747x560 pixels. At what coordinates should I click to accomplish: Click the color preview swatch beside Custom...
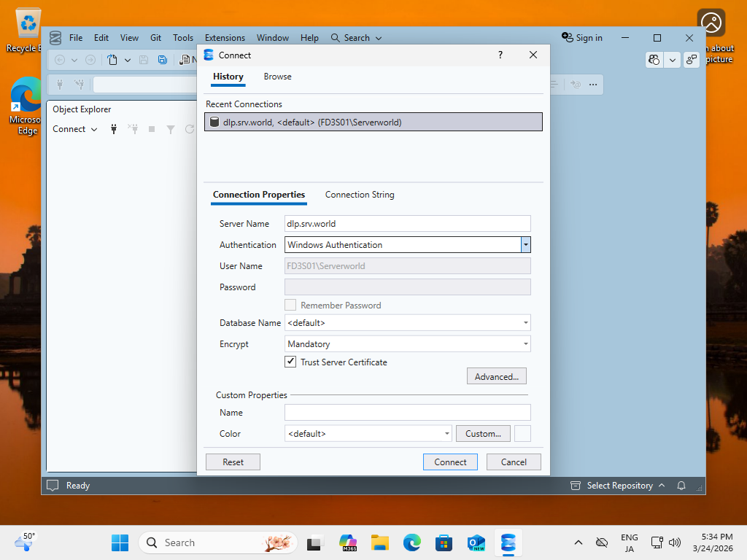(522, 434)
